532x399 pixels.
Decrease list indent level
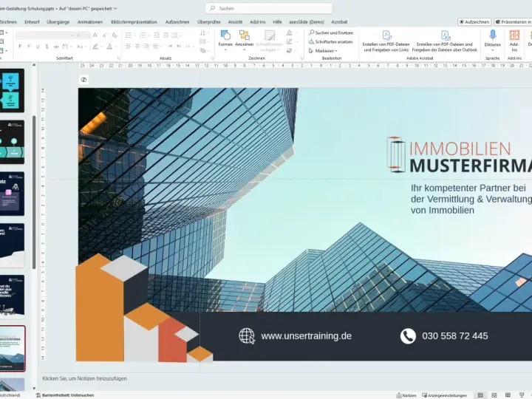157,35
